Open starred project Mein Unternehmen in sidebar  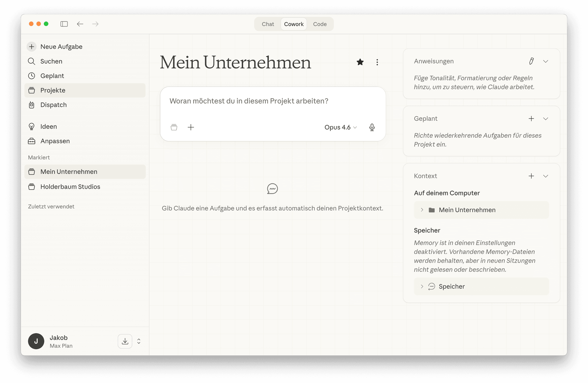[85, 172]
